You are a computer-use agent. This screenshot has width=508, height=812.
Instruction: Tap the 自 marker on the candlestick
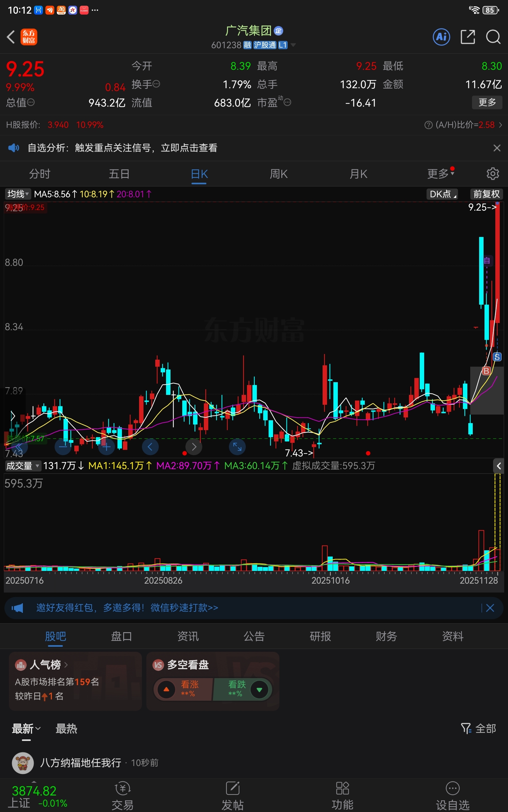[486, 261]
